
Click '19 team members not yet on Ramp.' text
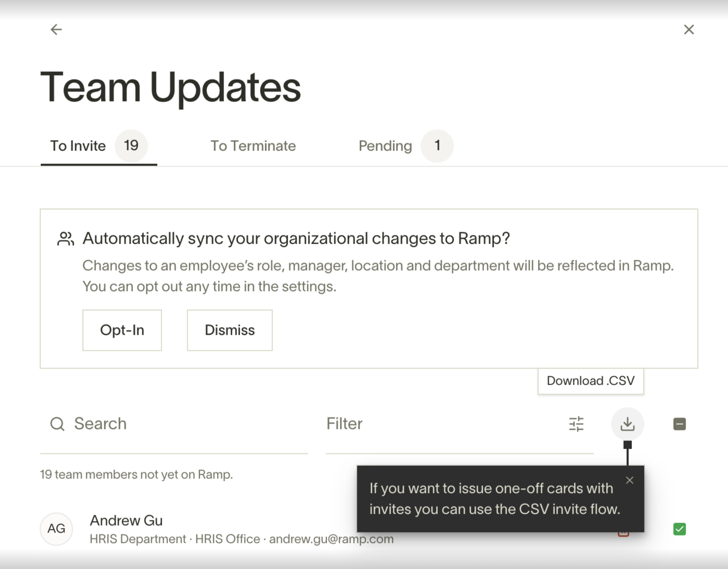(x=136, y=475)
